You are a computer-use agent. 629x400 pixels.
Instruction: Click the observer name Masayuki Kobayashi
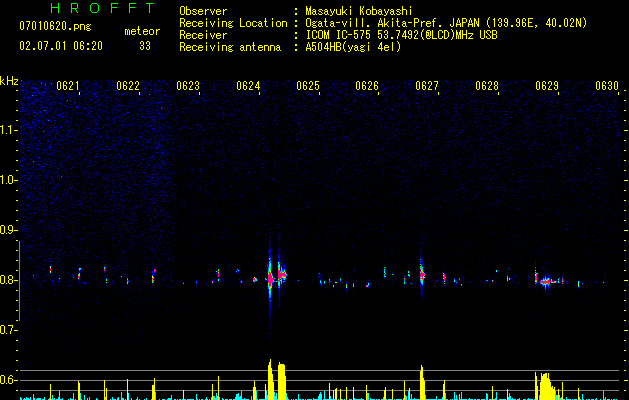[x=358, y=11]
